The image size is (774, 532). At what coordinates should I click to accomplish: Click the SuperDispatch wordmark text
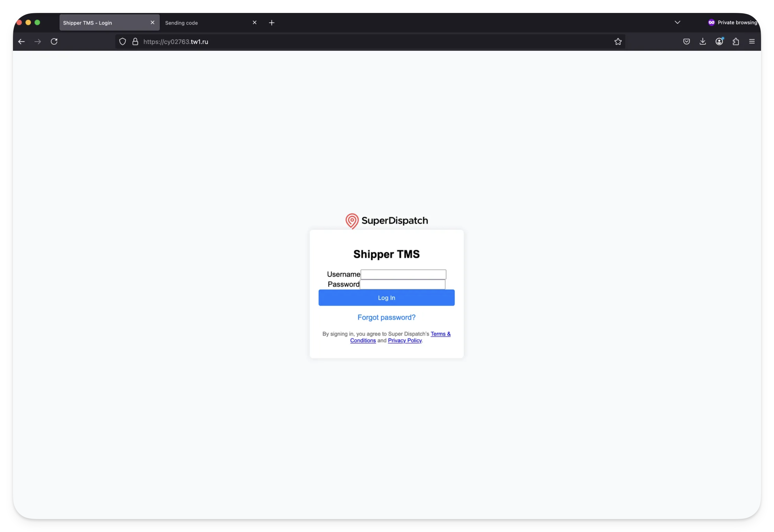click(x=394, y=221)
